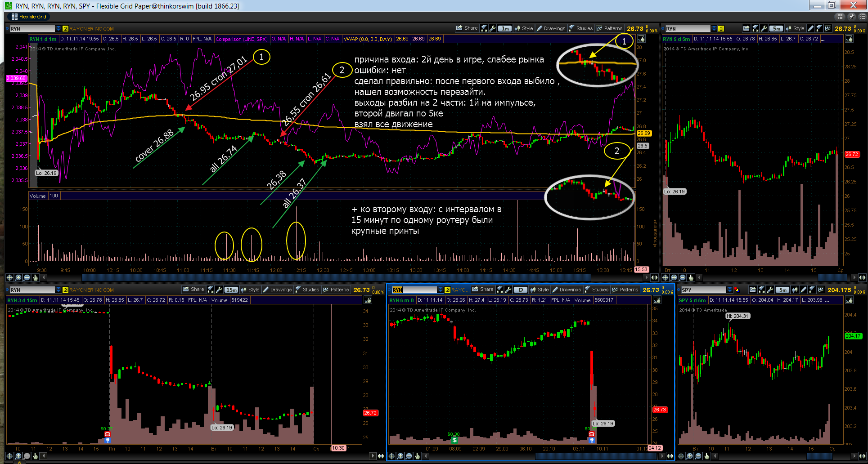Expand symbol dropdown in the SPY chart
Image resolution: width=868 pixels, height=464 pixels.
[x=730, y=290]
